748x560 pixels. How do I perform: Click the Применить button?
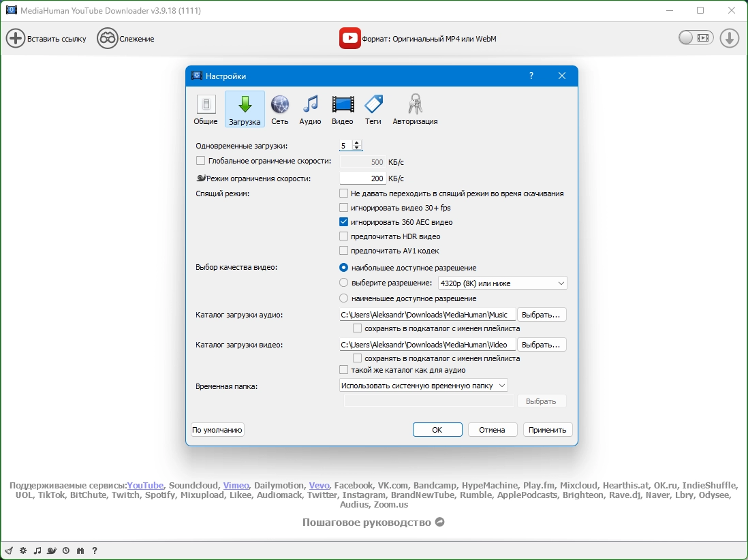click(x=548, y=430)
